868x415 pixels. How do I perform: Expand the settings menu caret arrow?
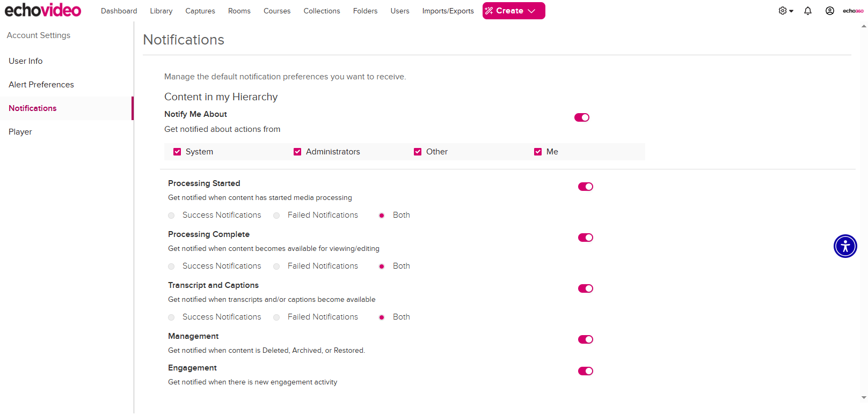(x=791, y=11)
